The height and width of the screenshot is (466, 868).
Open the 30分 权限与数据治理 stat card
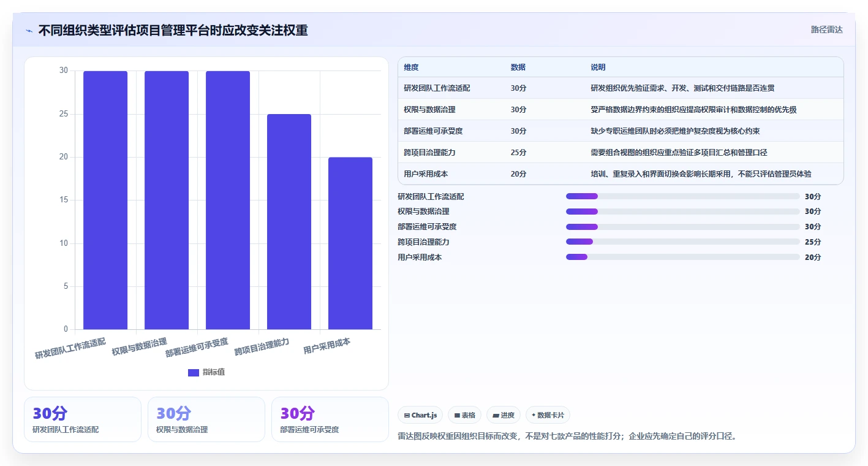coord(206,419)
